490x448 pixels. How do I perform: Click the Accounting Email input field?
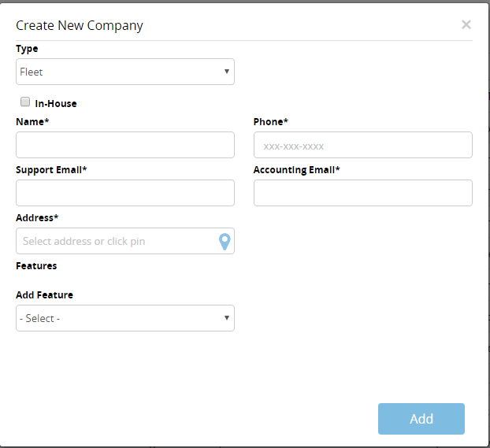(x=363, y=193)
